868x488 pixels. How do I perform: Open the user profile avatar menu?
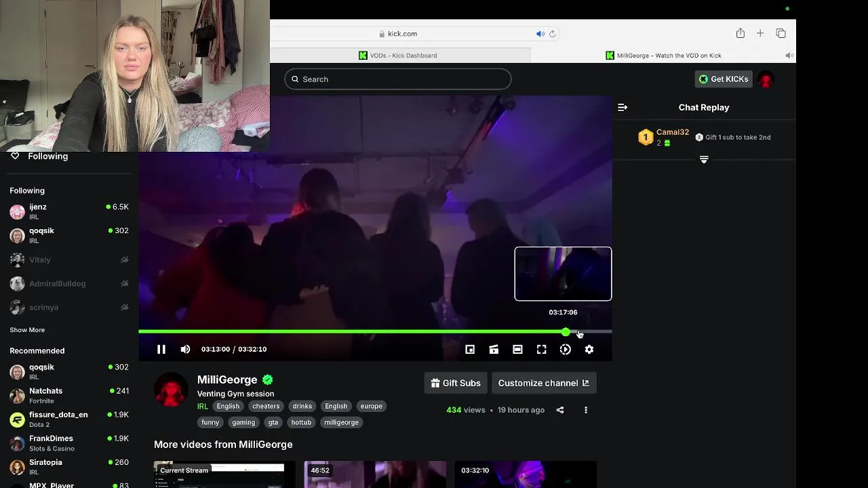(x=766, y=79)
